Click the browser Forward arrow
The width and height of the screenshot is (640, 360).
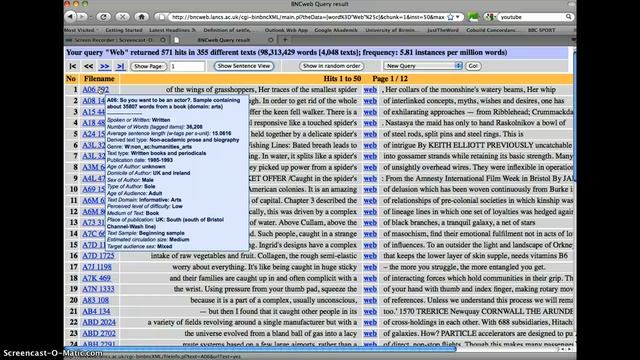[82, 17]
